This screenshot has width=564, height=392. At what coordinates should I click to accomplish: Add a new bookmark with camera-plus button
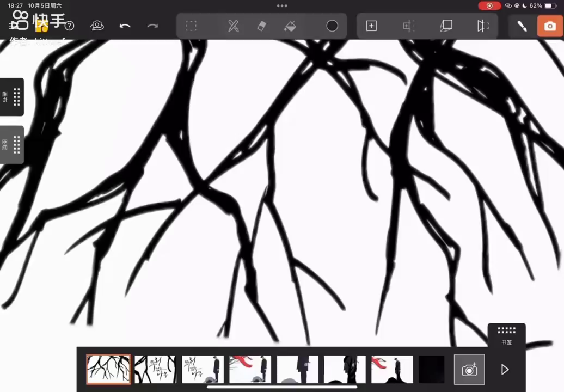[469, 370]
